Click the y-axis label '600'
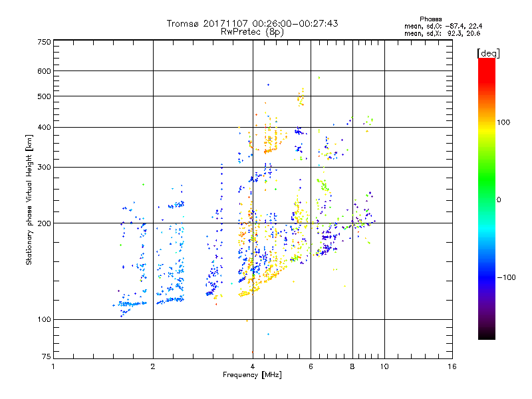532x399 pixels. 44,71
